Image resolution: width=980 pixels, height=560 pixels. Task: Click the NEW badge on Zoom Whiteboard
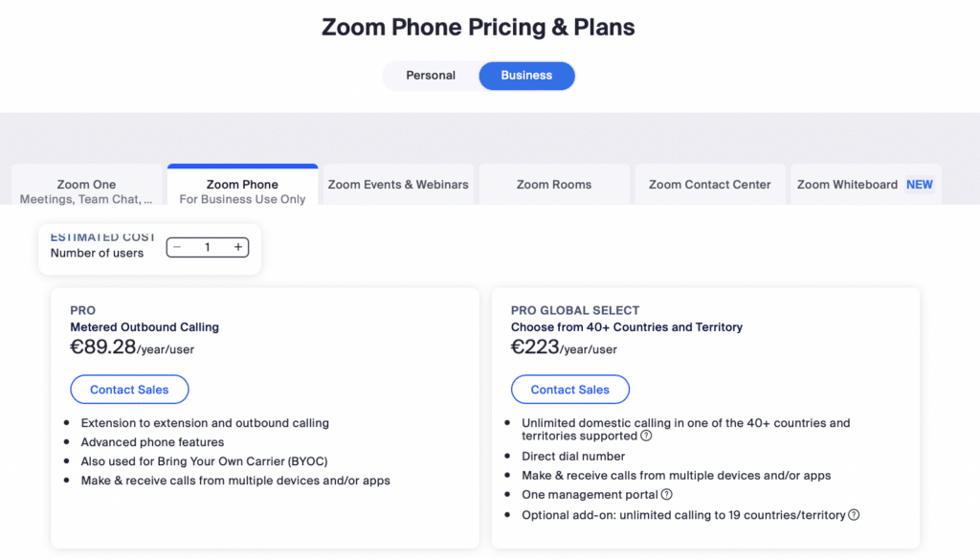[x=920, y=185]
